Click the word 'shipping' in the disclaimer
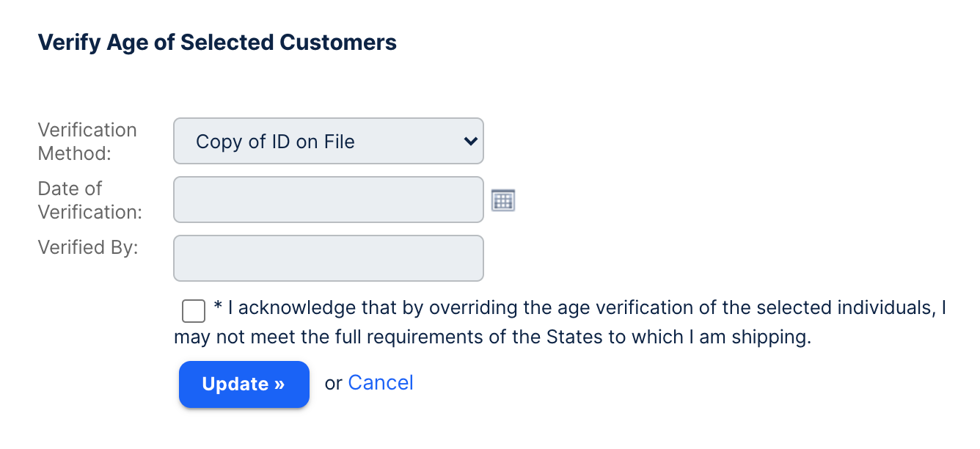The height and width of the screenshot is (449, 980). (x=775, y=338)
